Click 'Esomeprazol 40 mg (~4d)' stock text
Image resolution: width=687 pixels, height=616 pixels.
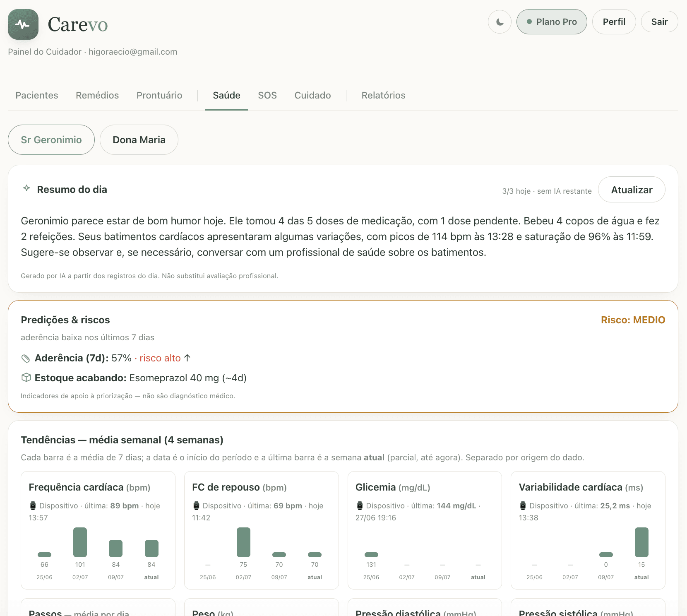(x=188, y=378)
